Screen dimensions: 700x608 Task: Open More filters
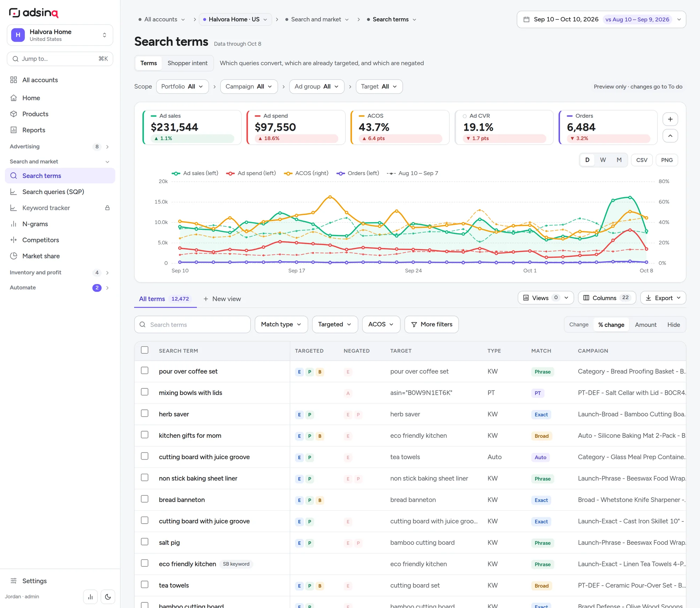click(x=432, y=325)
